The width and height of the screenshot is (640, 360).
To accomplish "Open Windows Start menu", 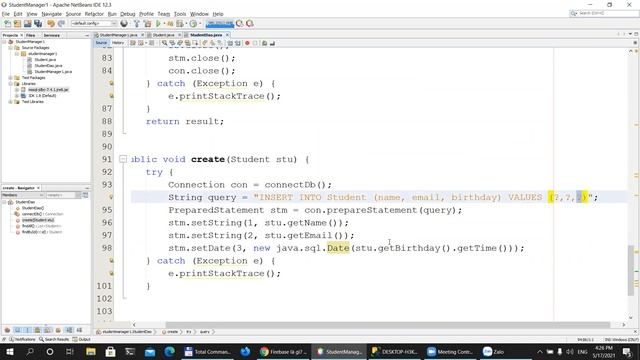I will point(10,351).
